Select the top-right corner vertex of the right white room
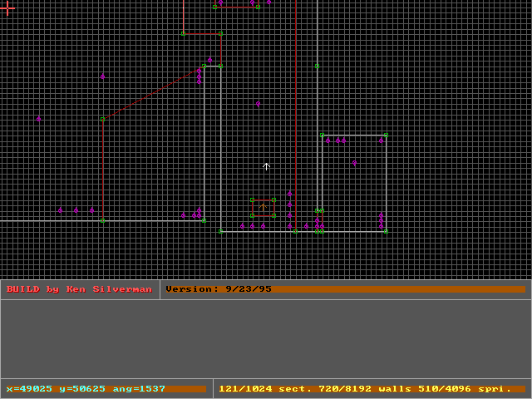Viewport: 532px width, 399px height. (386, 135)
